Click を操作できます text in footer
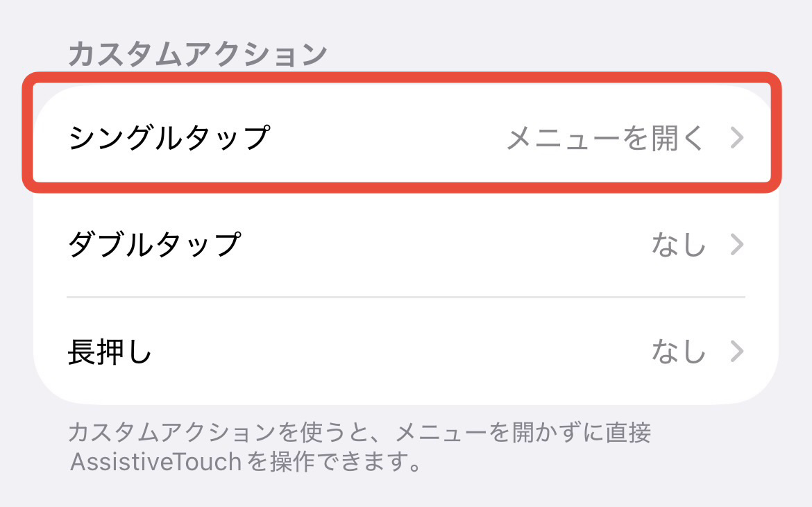Viewport: 812px width, 507px height. pos(335,461)
